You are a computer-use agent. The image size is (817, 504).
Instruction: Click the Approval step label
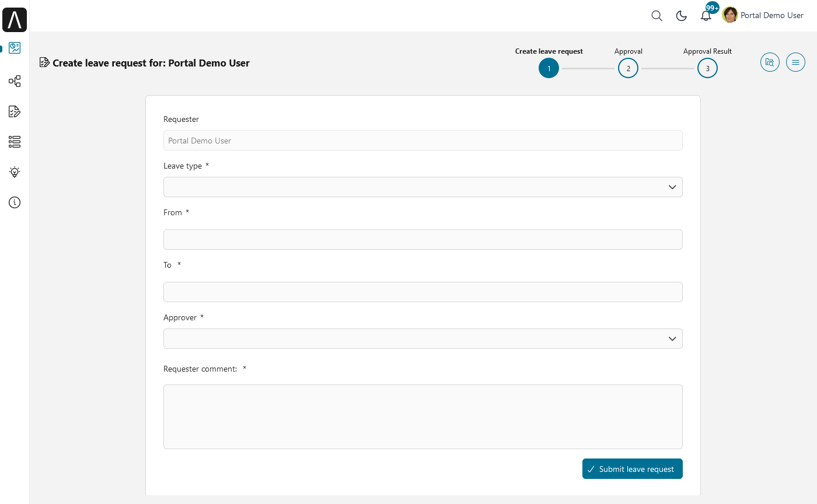pos(629,51)
